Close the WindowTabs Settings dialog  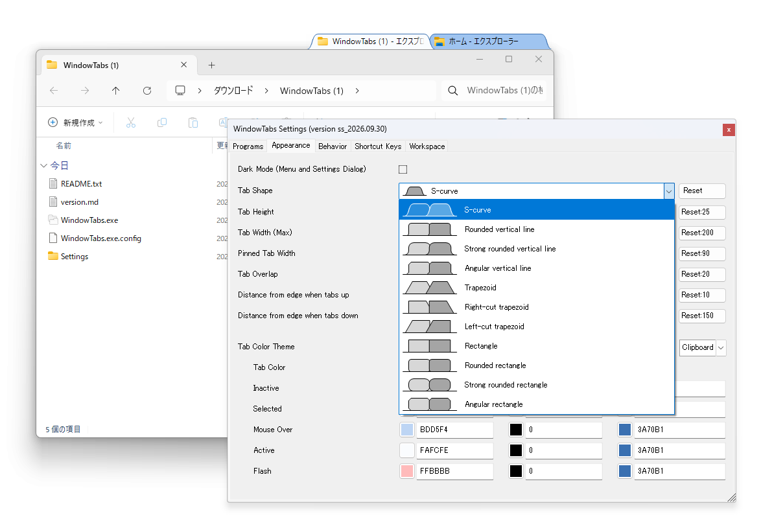click(729, 130)
